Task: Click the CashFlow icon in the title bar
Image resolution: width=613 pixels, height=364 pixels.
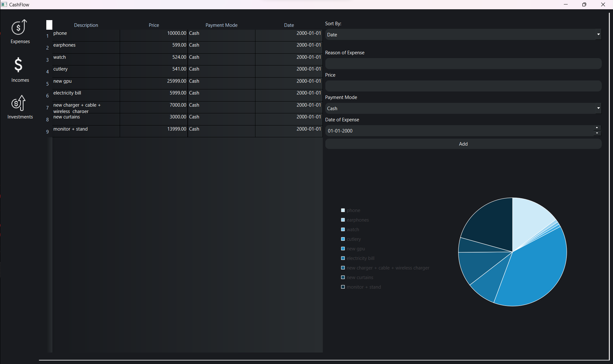Action: 4,4
